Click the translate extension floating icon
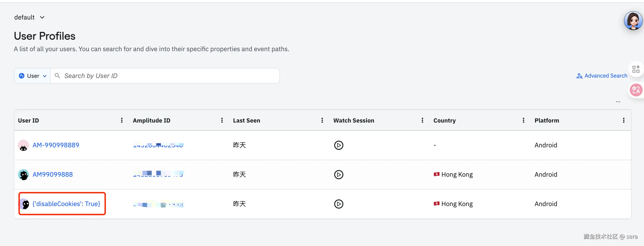This screenshot has width=644, height=246. tap(636, 90)
